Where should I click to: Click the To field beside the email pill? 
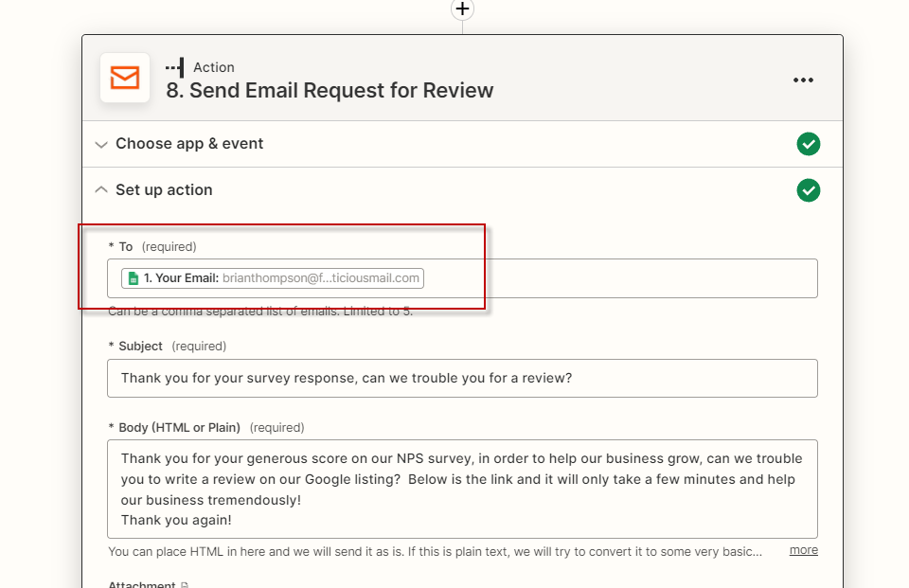(615, 277)
